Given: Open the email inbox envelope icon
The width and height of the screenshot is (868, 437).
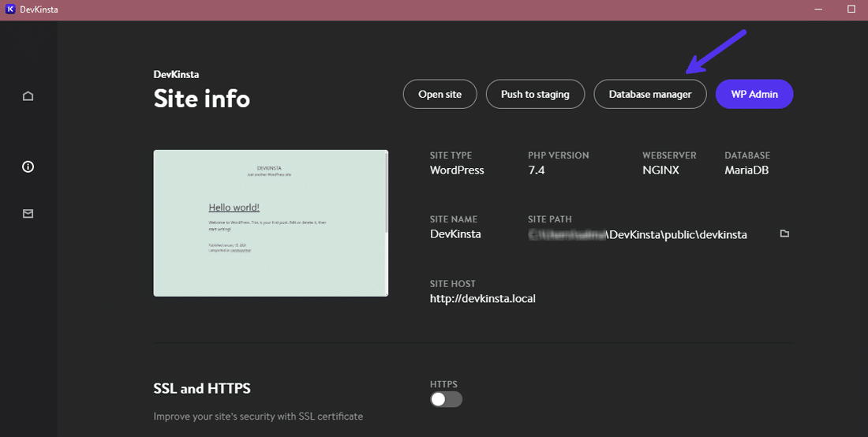Looking at the screenshot, I should coord(28,213).
